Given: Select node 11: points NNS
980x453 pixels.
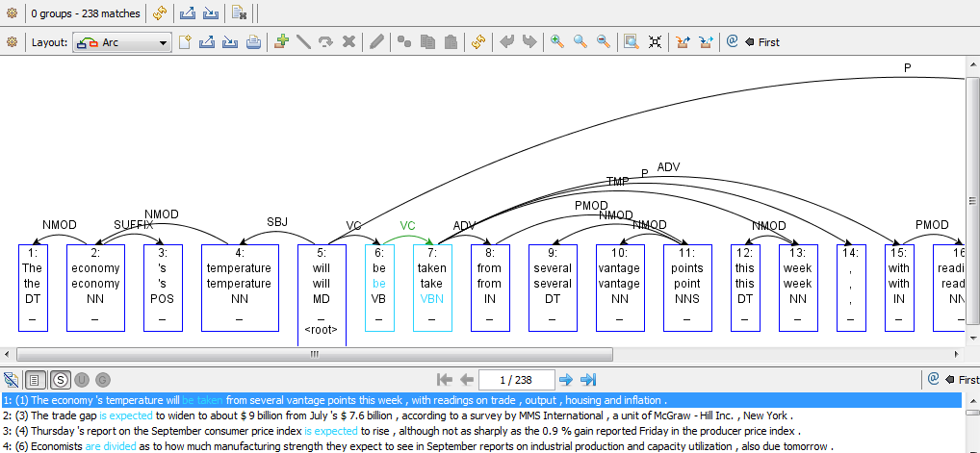Looking at the screenshot, I should 687,288.
